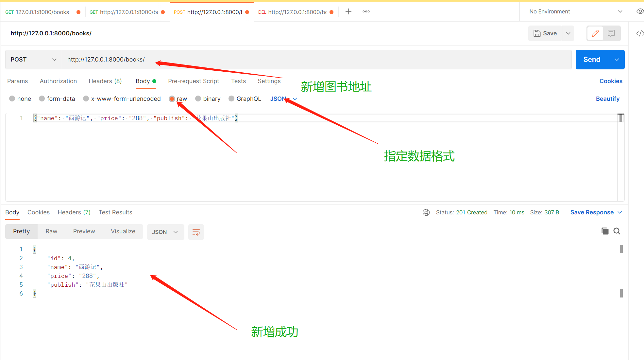Click the new tab plus icon
The height and width of the screenshot is (360, 644).
click(x=348, y=12)
